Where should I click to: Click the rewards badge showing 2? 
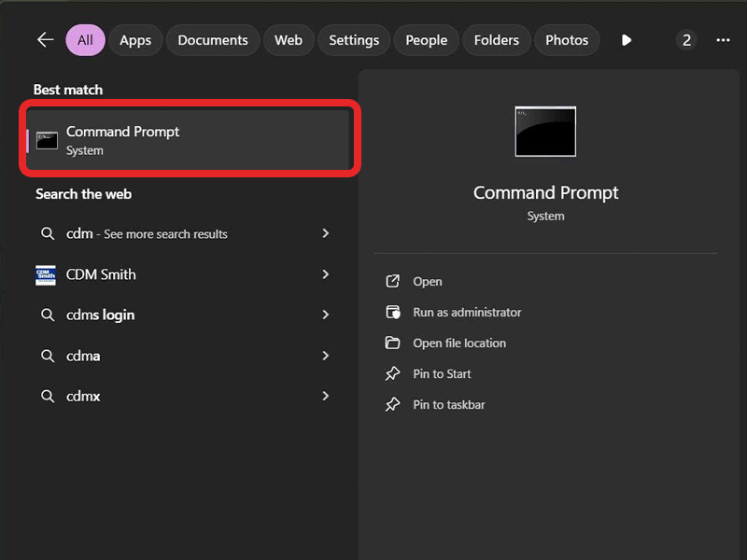click(686, 40)
